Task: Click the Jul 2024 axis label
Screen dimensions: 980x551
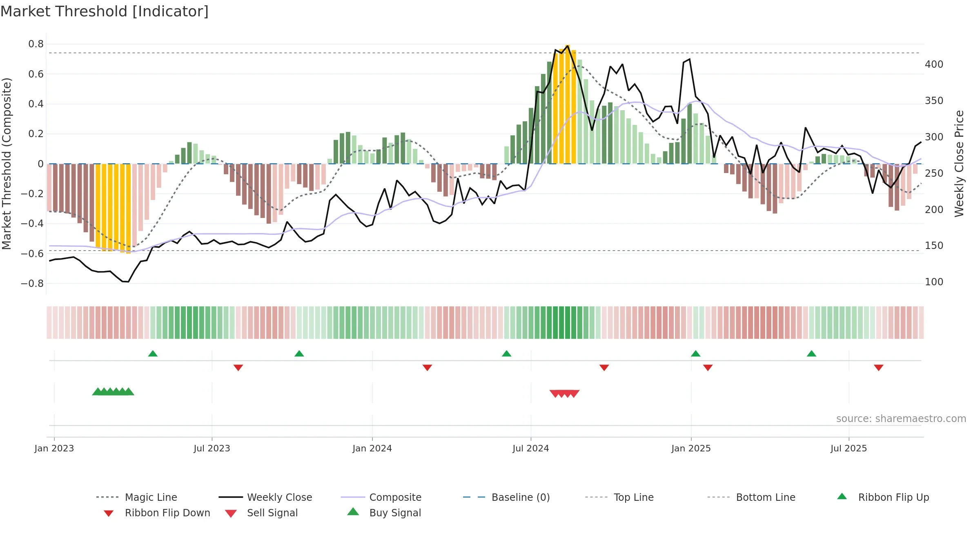Action: [531, 448]
